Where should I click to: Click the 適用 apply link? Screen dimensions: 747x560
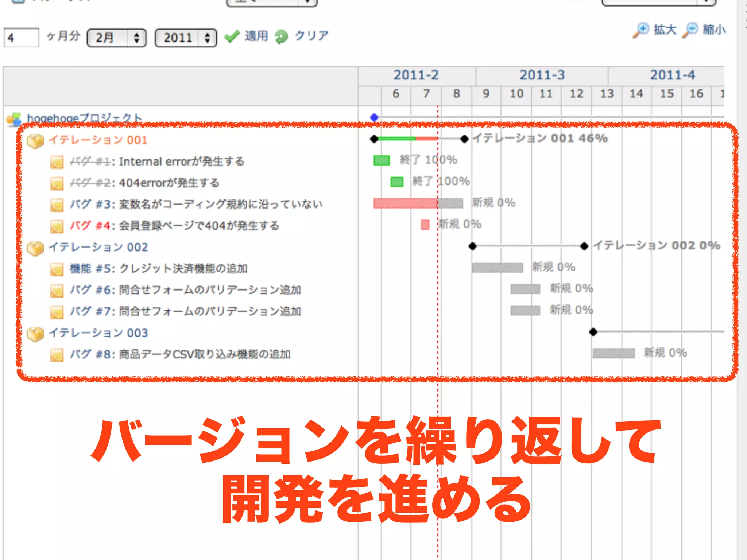pos(256,36)
